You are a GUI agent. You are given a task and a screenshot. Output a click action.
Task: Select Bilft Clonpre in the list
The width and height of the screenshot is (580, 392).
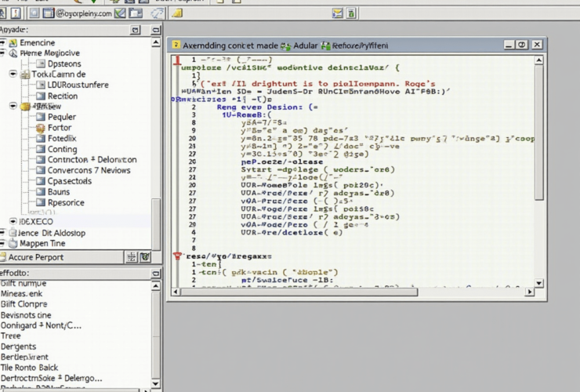pyautogui.click(x=24, y=304)
